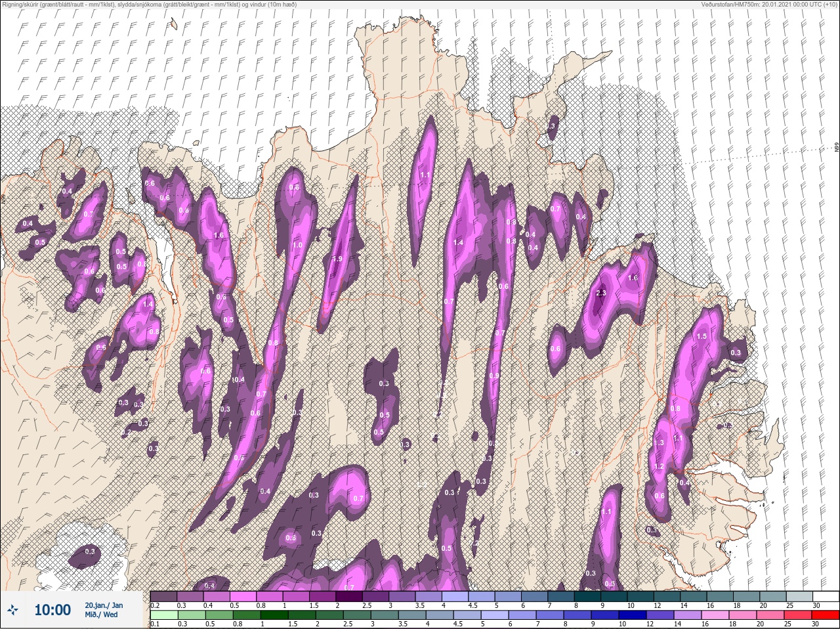Click the 1.3 precipitation value on the map
The image size is (840, 629).
[x=660, y=443]
